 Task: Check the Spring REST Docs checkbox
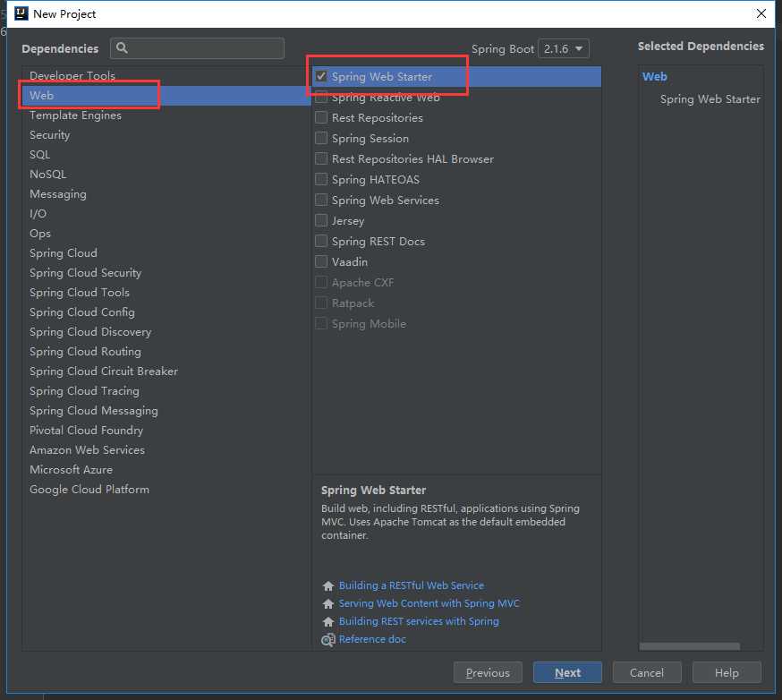tap(321, 241)
